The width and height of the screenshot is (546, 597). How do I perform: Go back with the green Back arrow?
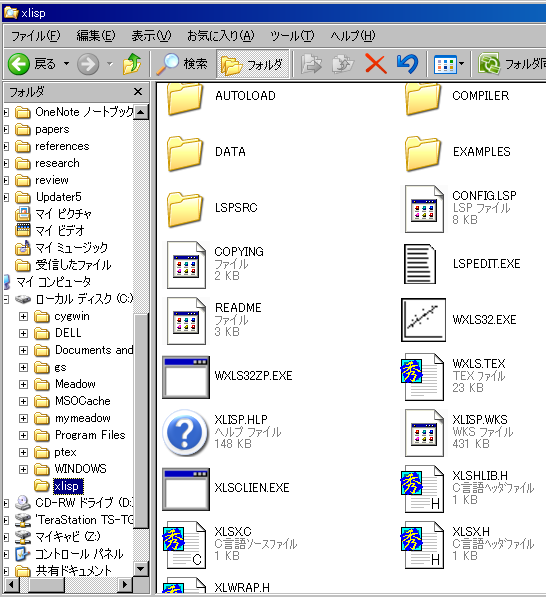[19, 64]
